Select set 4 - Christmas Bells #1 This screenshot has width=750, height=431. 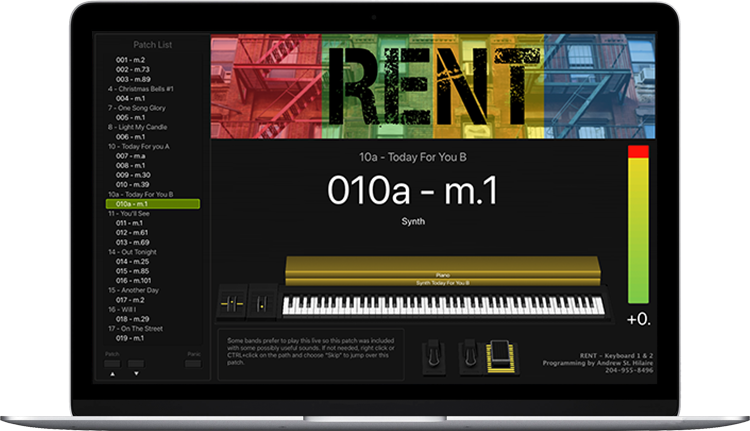pyautogui.click(x=141, y=88)
